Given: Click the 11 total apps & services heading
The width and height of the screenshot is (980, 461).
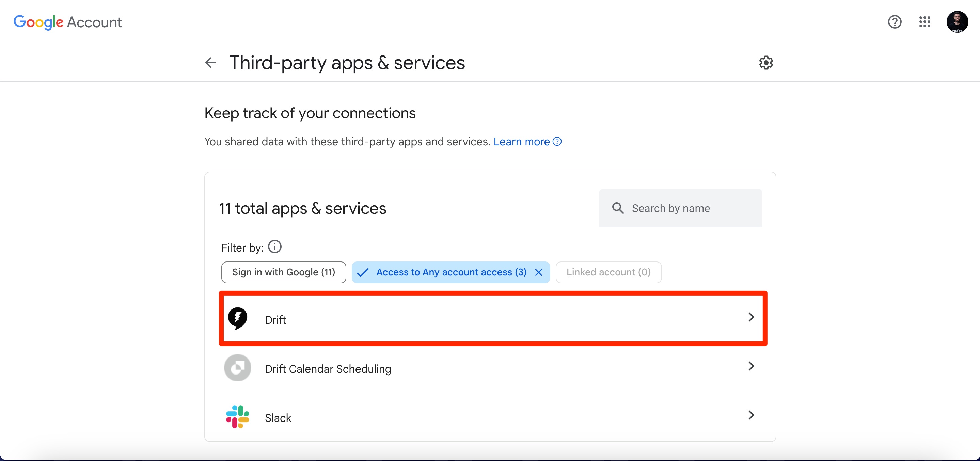Looking at the screenshot, I should click(x=302, y=208).
